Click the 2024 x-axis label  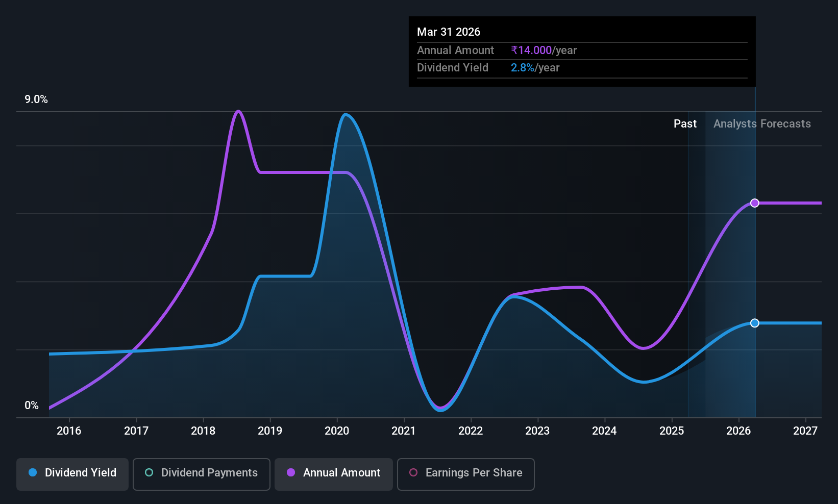click(604, 431)
